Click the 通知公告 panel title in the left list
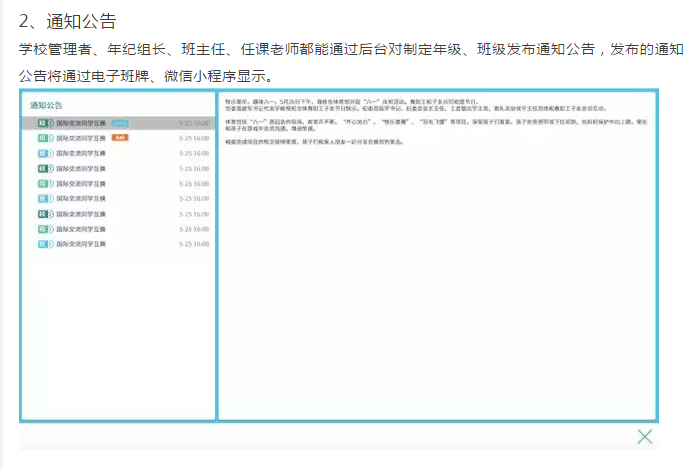This screenshot has height=469, width=700. 46,105
